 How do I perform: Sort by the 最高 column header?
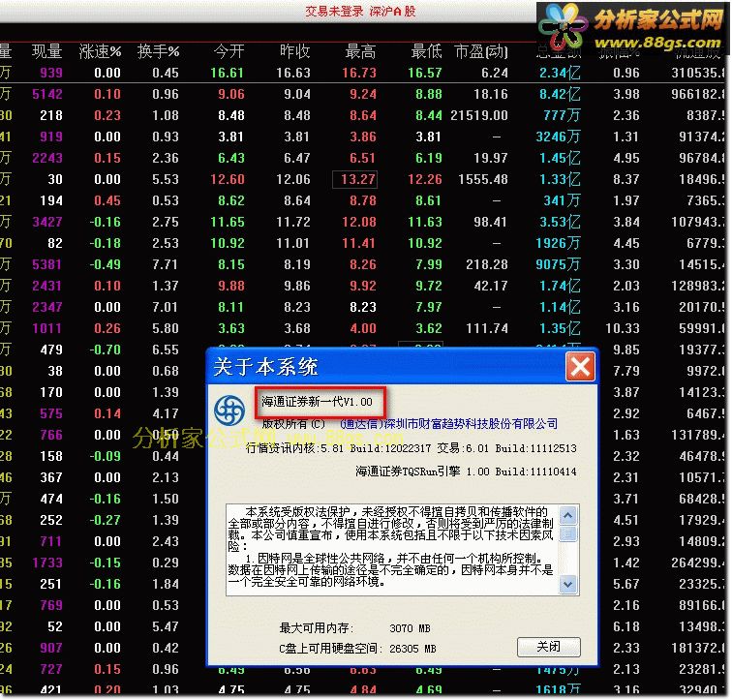361,51
